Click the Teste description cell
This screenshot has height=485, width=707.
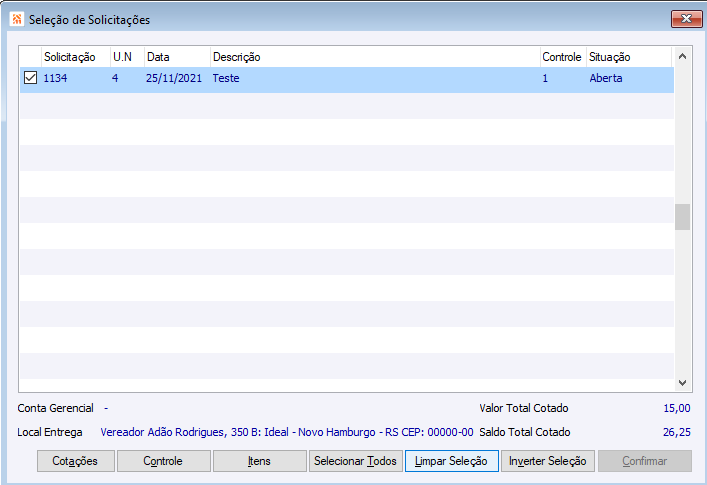226,78
